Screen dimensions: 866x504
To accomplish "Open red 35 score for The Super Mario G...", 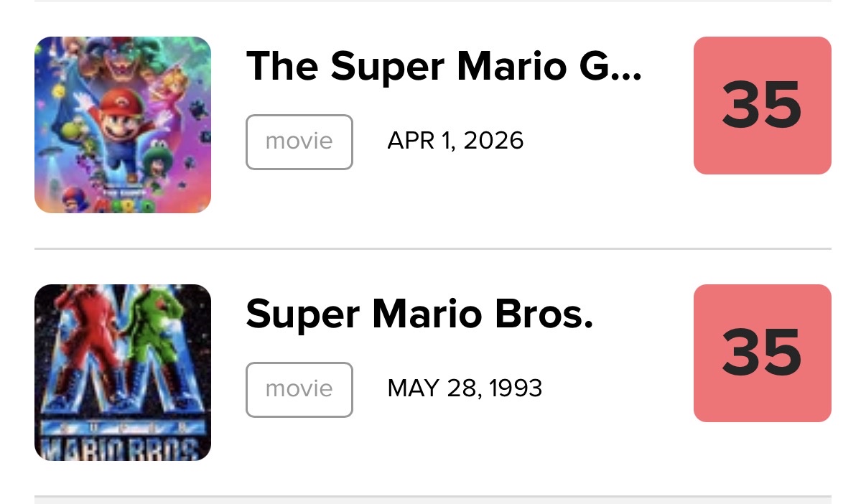I will 762,106.
